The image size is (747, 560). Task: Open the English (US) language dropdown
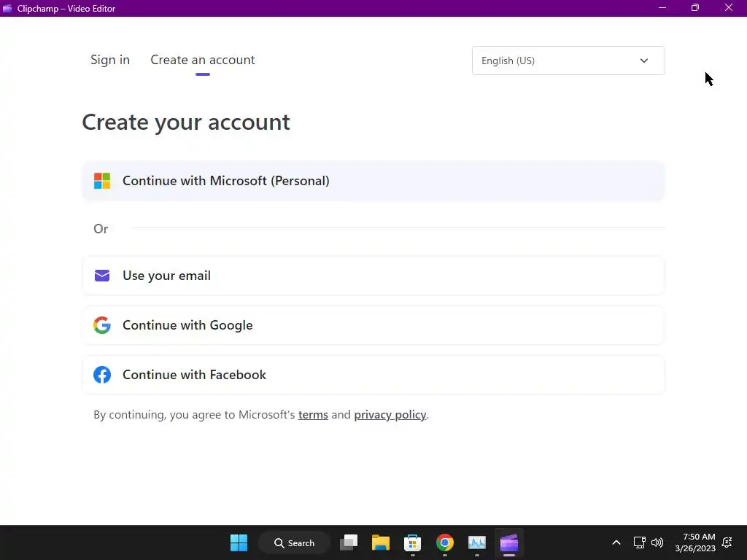[568, 61]
